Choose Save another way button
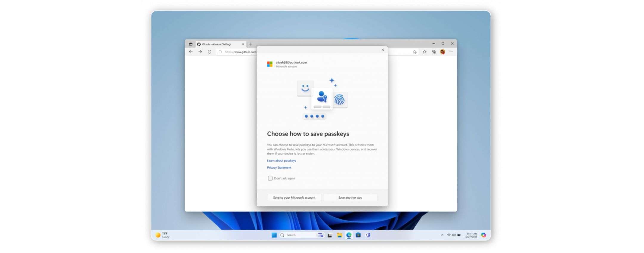 click(x=350, y=198)
